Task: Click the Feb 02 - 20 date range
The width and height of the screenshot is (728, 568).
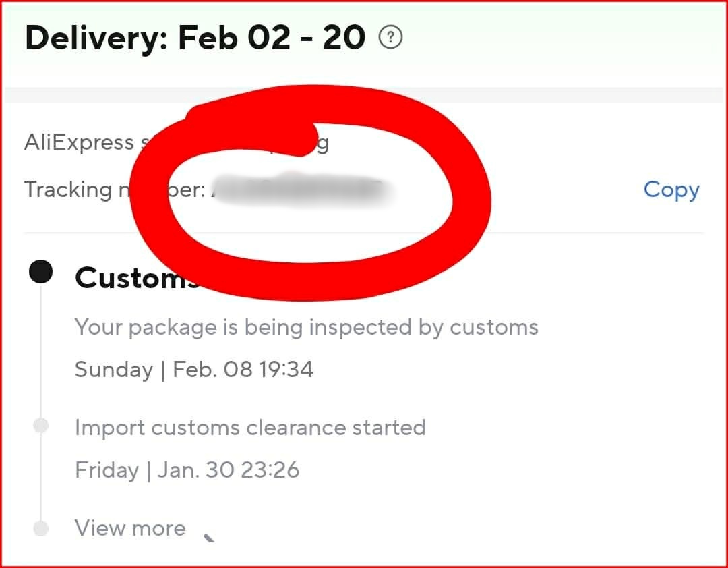Action: (272, 38)
